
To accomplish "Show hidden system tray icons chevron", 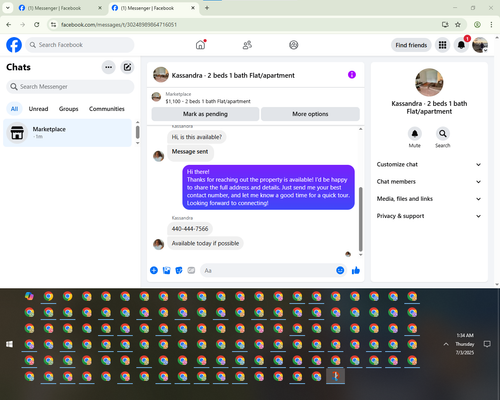I will pyautogui.click(x=446, y=344).
